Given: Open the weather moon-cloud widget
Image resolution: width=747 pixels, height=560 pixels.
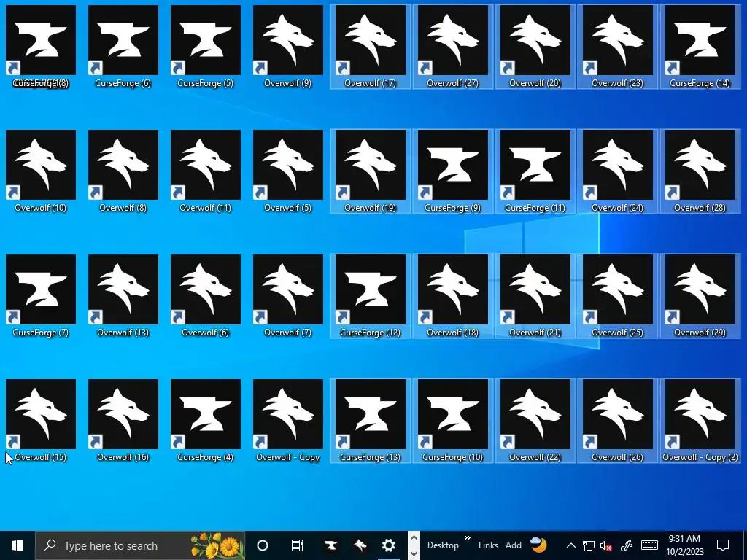Looking at the screenshot, I should click(538, 545).
